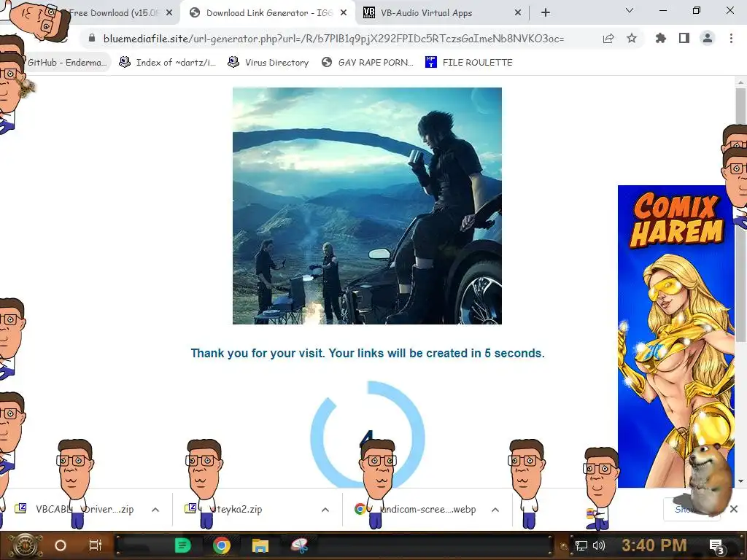Viewport: 747px width, 560px height.
Task: Open Google Chrome from the taskbar
Action: pyautogui.click(x=222, y=545)
